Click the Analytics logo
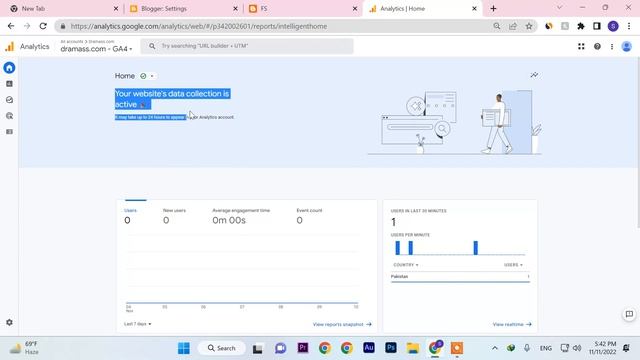 [x=9, y=47]
